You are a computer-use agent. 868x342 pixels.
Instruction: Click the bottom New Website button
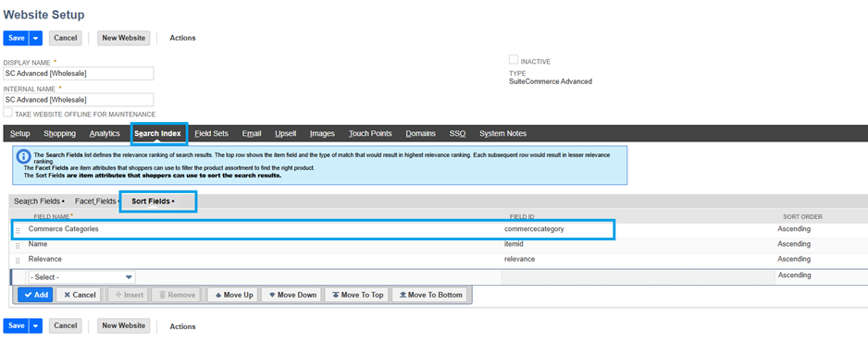(x=123, y=325)
